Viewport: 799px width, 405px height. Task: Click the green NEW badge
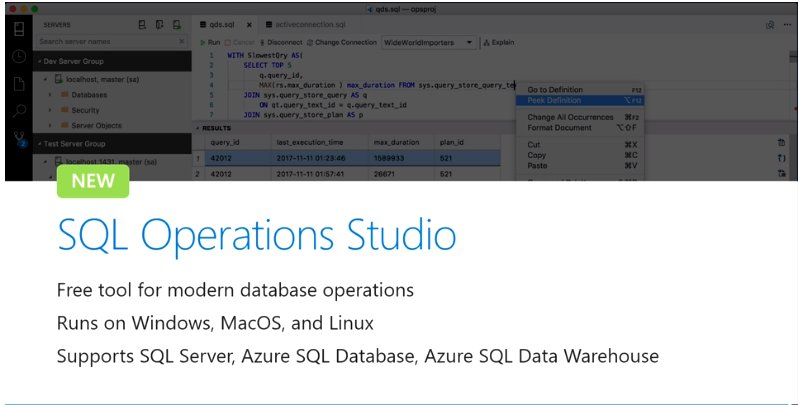coord(93,181)
